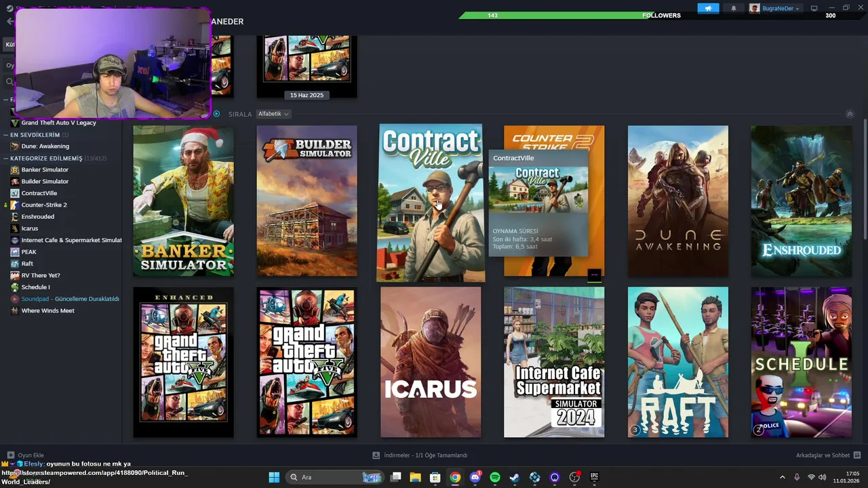Select ContractVille in sidebar list

point(39,193)
